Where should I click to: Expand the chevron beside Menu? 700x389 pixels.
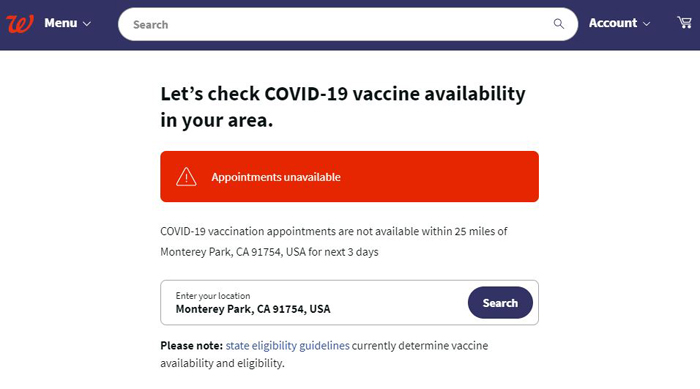[x=87, y=24]
